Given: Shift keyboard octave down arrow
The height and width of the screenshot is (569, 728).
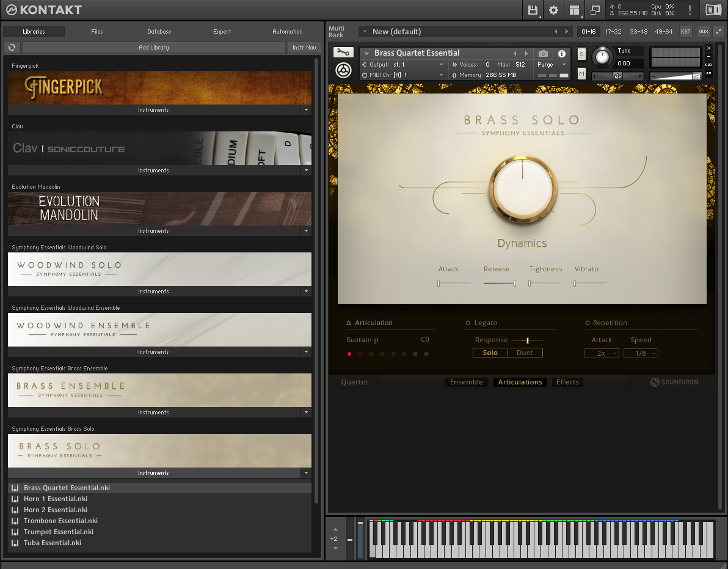Looking at the screenshot, I should pos(335,548).
